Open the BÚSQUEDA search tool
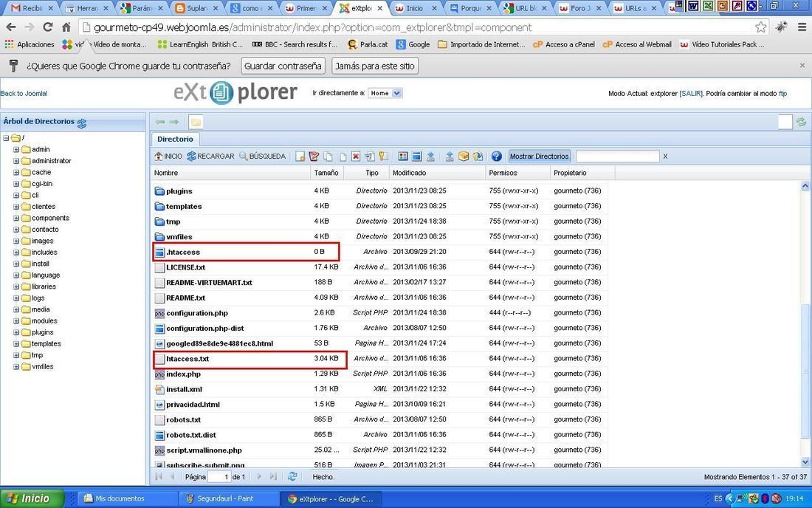The image size is (812, 508). coord(263,157)
